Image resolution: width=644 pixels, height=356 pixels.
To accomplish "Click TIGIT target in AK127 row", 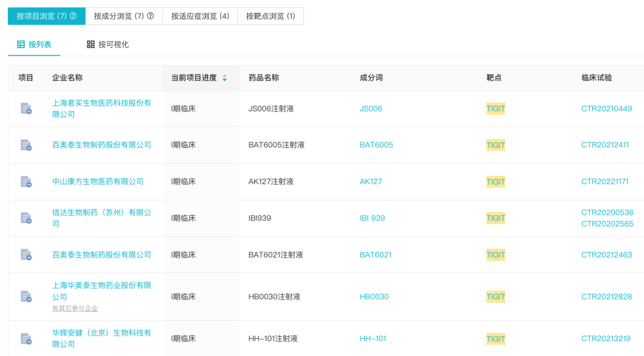I will [x=496, y=182].
